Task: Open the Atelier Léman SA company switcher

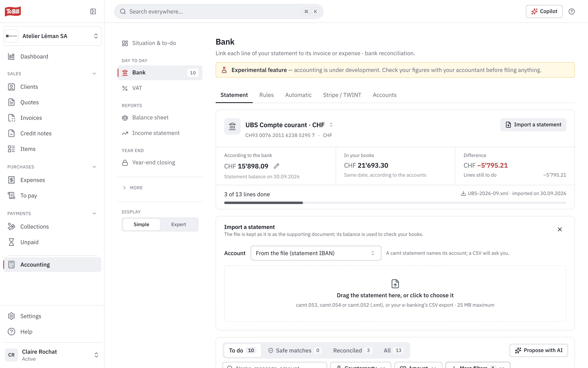Action: pyautogui.click(x=52, y=36)
